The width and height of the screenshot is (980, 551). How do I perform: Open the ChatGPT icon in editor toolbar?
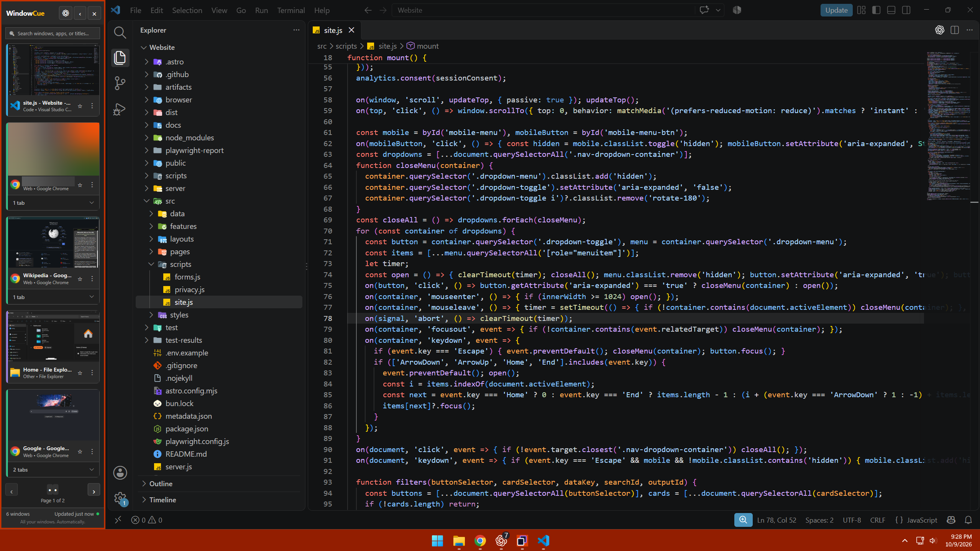(x=939, y=30)
